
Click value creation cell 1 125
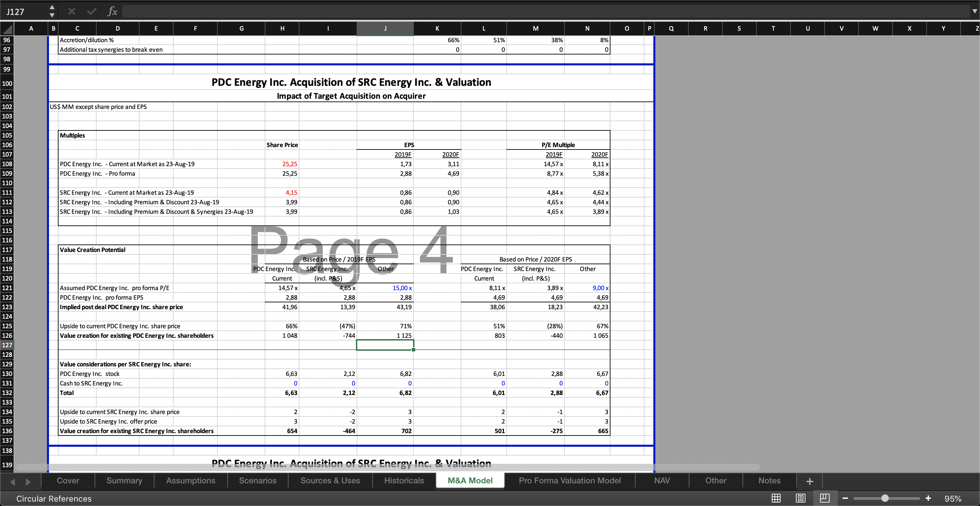pyautogui.click(x=385, y=335)
